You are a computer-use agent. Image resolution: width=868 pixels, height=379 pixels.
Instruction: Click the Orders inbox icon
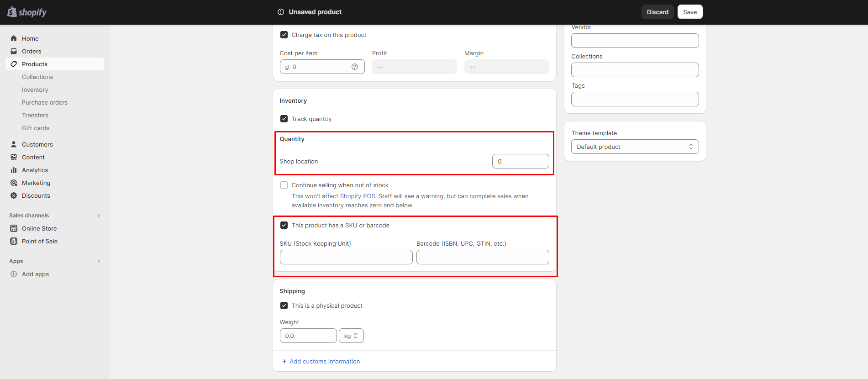click(x=14, y=51)
